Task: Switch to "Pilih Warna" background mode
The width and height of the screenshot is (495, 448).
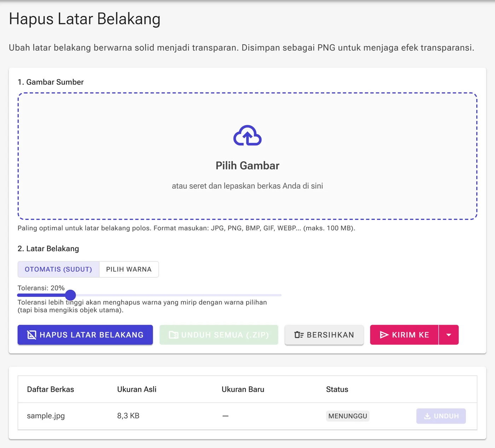Action: (x=129, y=269)
